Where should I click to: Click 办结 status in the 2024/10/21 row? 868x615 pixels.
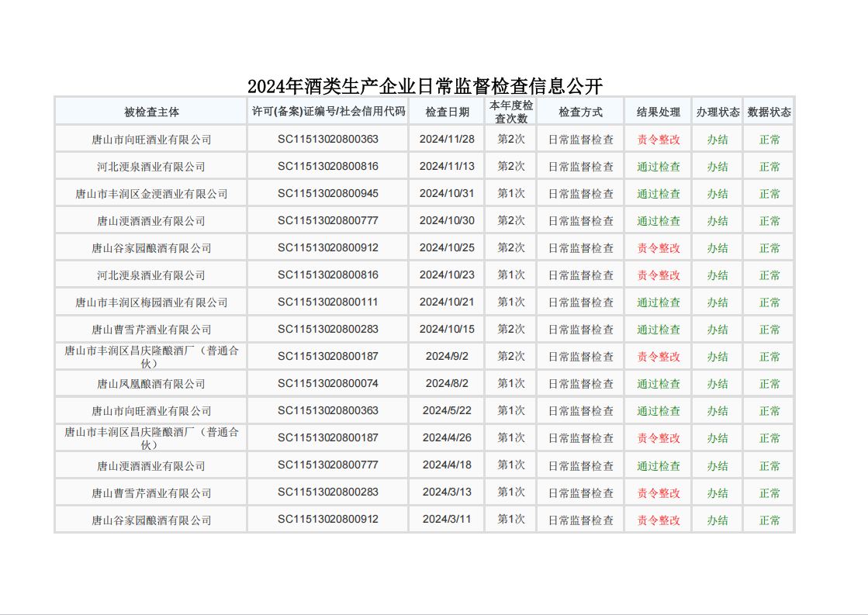718,302
